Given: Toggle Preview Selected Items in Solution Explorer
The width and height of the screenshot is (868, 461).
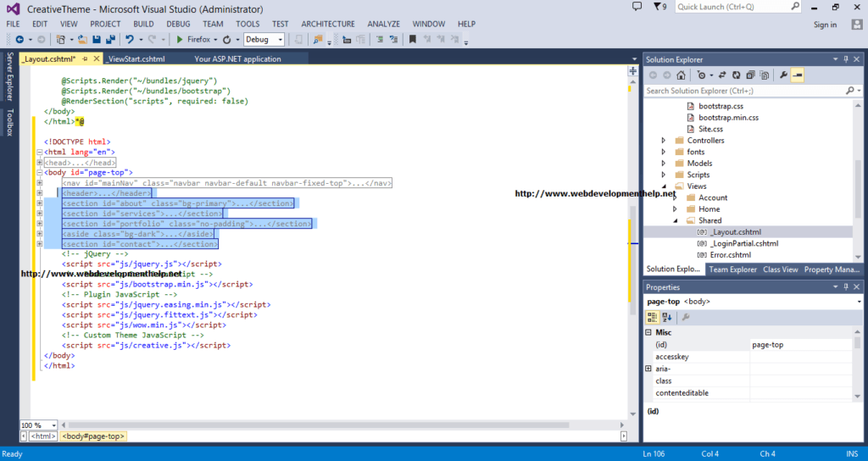Looking at the screenshot, I should click(797, 75).
